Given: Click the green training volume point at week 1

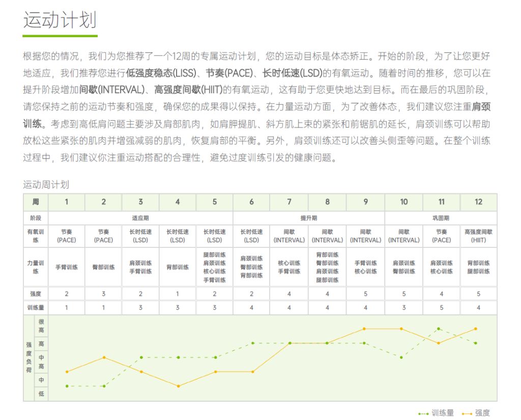Looking at the screenshot, I should [67, 386].
